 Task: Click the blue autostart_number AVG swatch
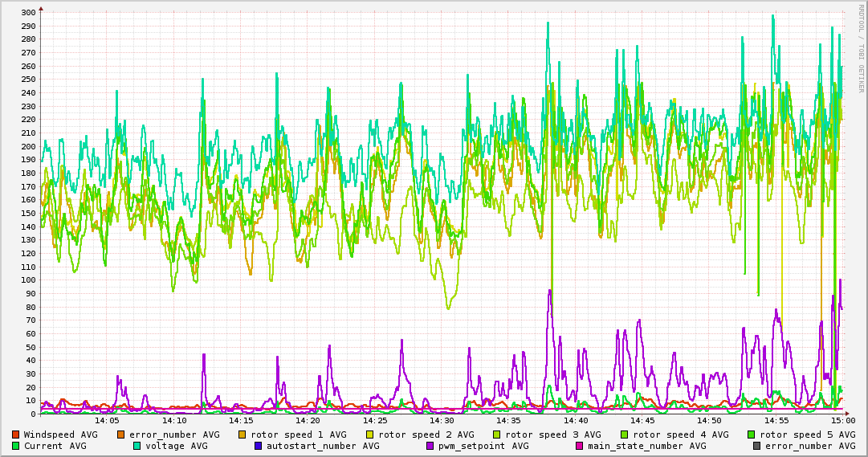pos(259,446)
